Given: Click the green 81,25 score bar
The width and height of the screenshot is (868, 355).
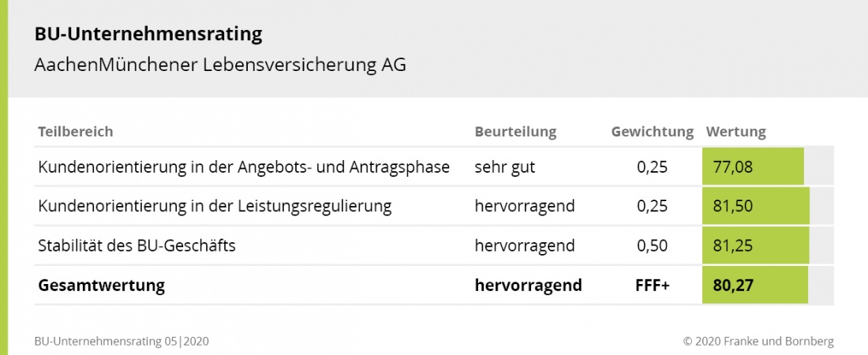Looking at the screenshot, I should [x=756, y=245].
